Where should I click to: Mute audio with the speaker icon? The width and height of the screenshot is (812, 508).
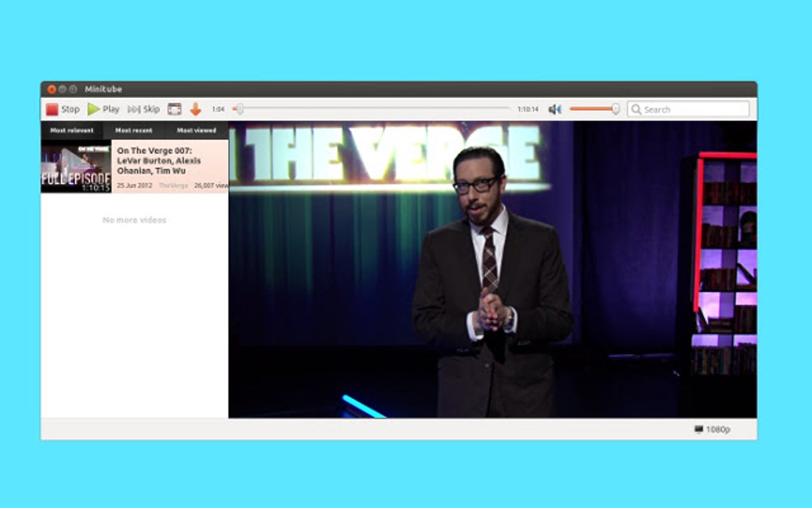tap(555, 109)
